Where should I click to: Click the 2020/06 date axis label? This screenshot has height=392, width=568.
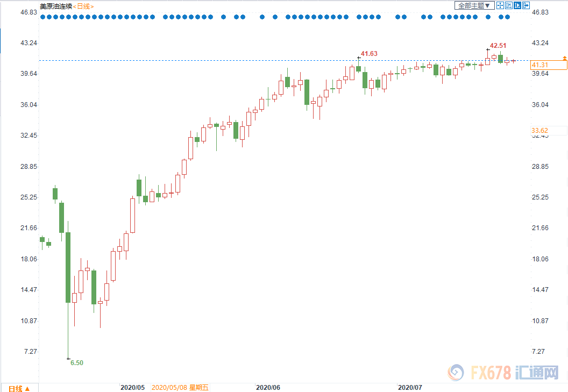(x=268, y=387)
